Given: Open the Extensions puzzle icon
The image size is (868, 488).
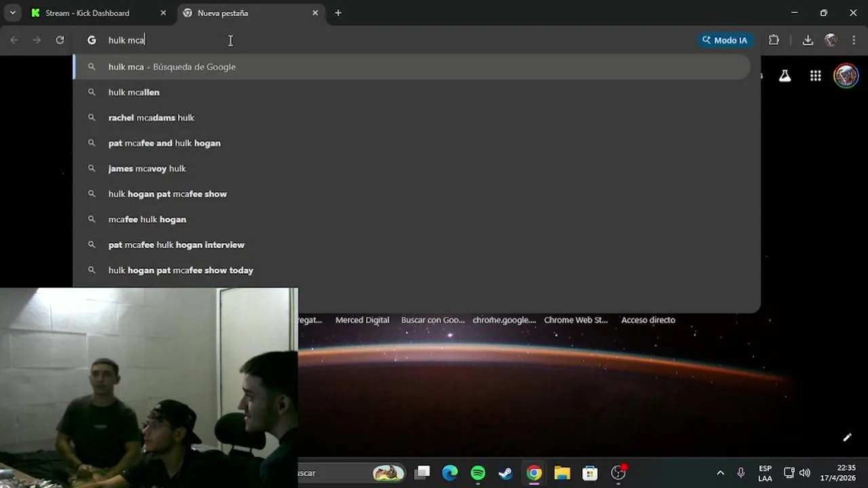Looking at the screenshot, I should coord(774,40).
